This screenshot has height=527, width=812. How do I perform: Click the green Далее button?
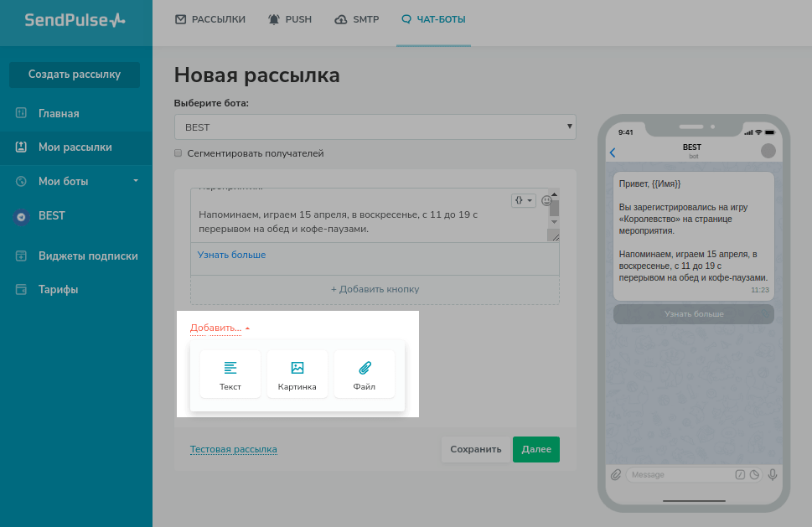point(536,449)
